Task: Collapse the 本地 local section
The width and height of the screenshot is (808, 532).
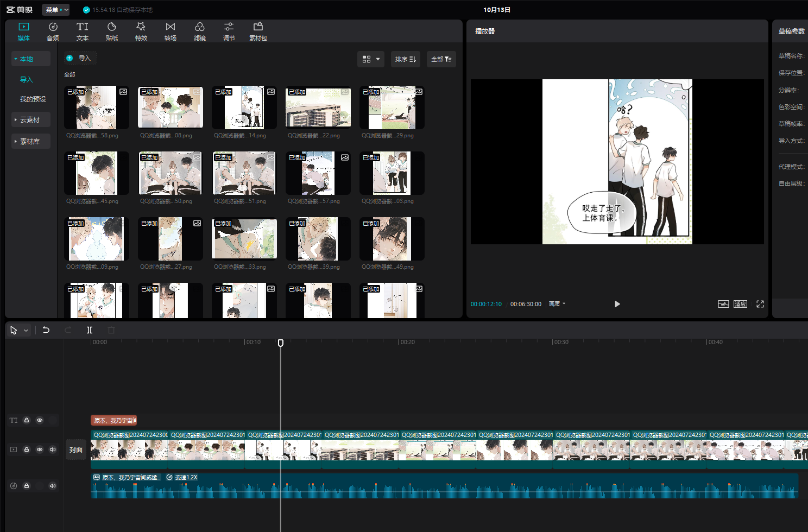Action: 31,59
